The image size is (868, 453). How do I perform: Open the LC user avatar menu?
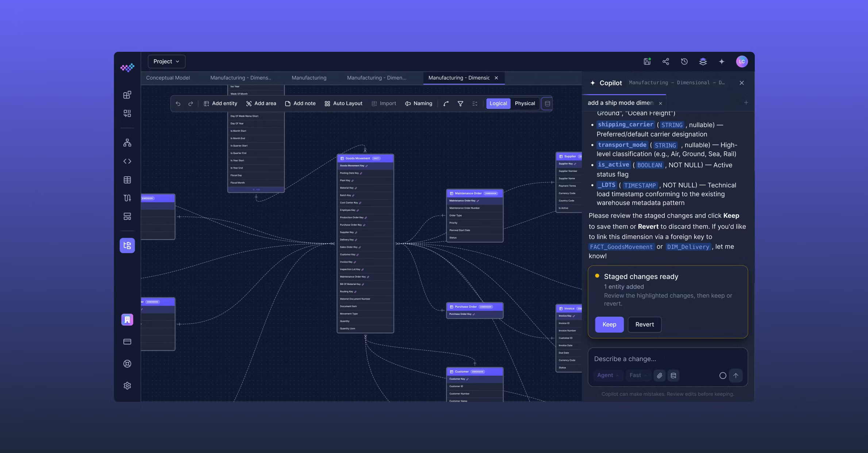[742, 61]
